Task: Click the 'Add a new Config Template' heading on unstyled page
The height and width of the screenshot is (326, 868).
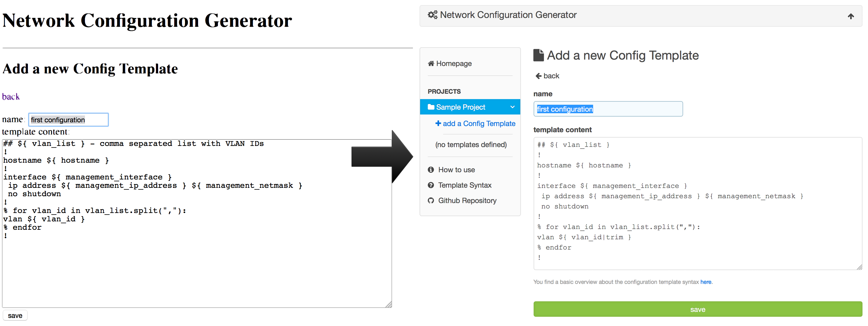Action: [90, 69]
